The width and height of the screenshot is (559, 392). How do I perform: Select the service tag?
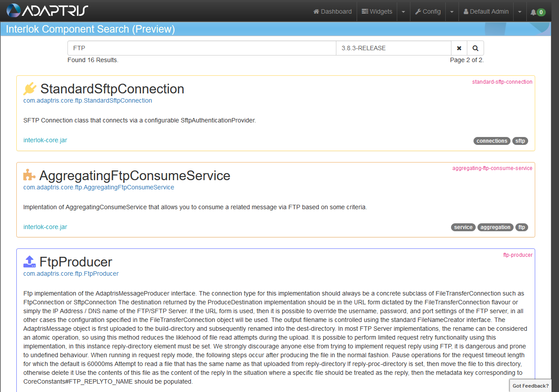click(x=463, y=227)
